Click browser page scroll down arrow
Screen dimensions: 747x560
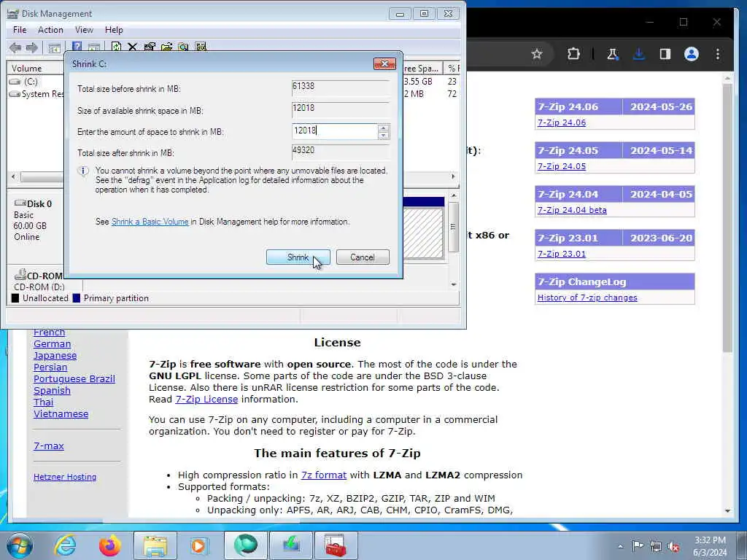coord(727,510)
